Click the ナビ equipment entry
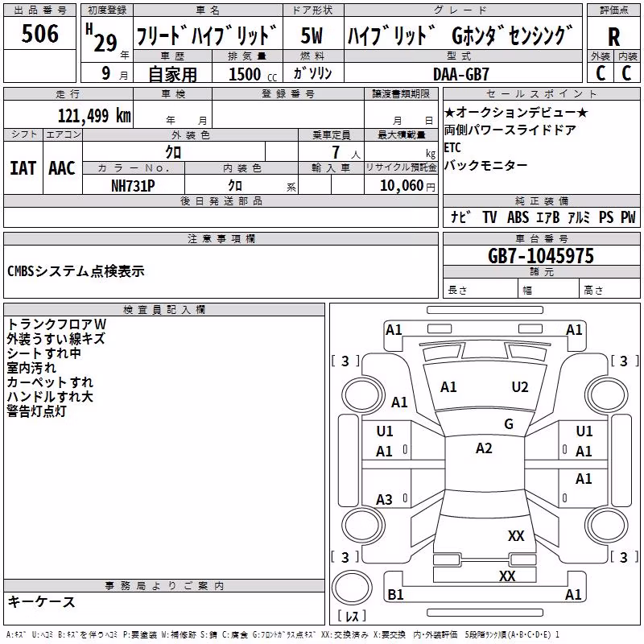The height and width of the screenshot is (644, 644). 460,217
